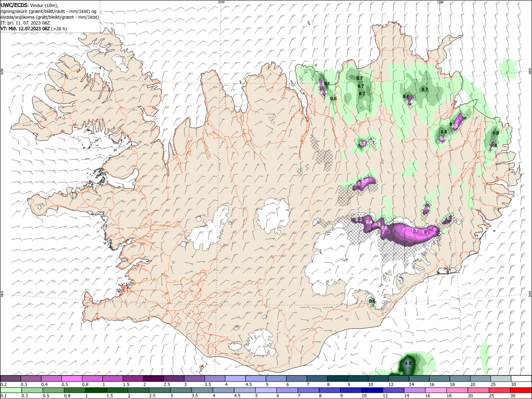Viewport: 532px width, 399px height.
Task: Select upper legend white swatch at 30
Action: tap(521, 378)
